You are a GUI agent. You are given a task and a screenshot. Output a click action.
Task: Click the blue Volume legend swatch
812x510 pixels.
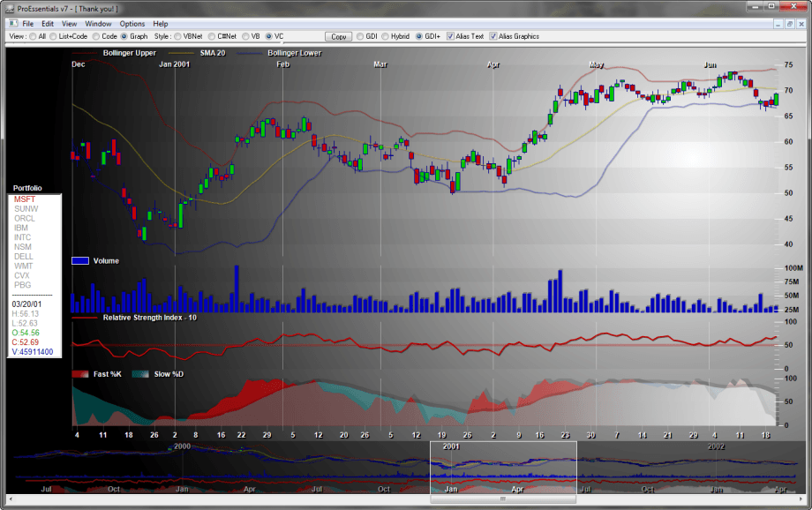(x=80, y=261)
